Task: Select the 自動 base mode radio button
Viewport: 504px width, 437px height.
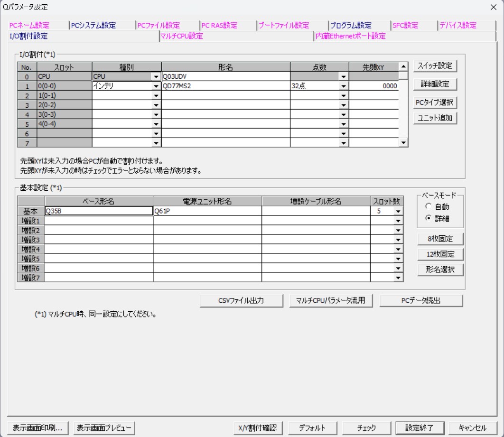Action: 428,206
